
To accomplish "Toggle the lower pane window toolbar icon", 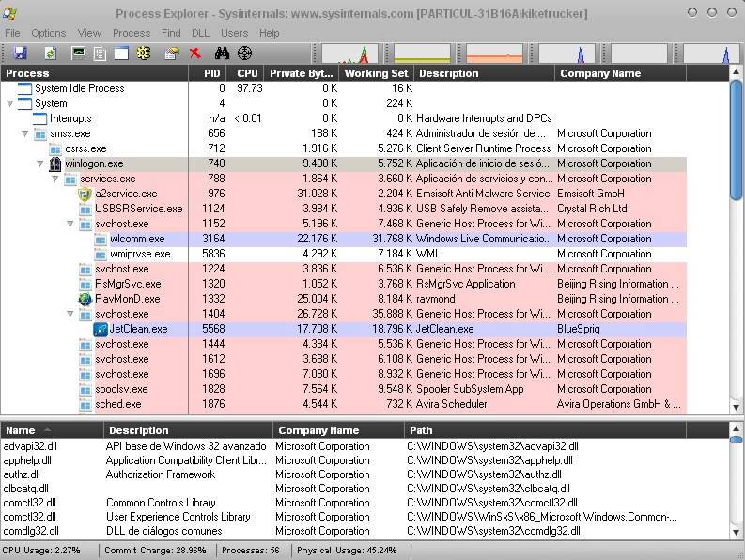I will click(121, 54).
